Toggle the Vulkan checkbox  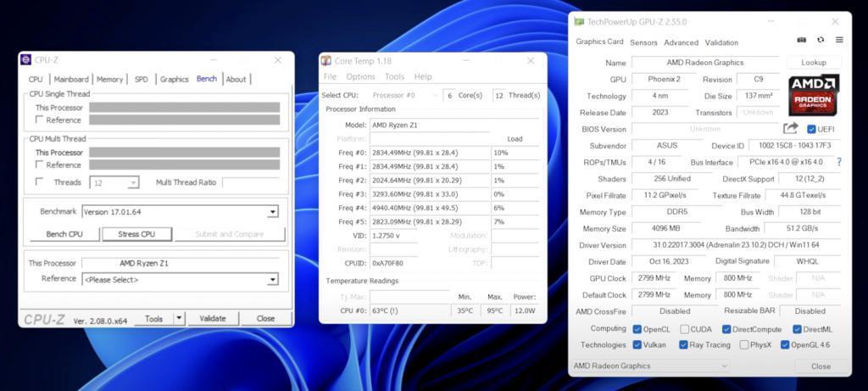(637, 344)
